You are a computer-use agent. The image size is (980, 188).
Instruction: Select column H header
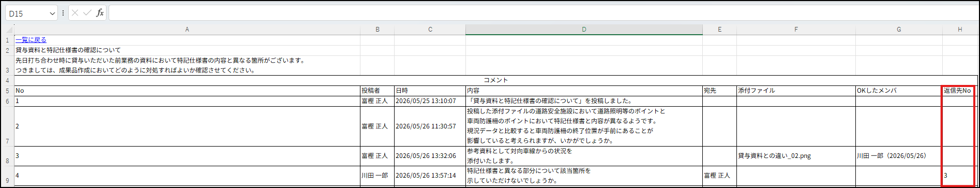960,30
